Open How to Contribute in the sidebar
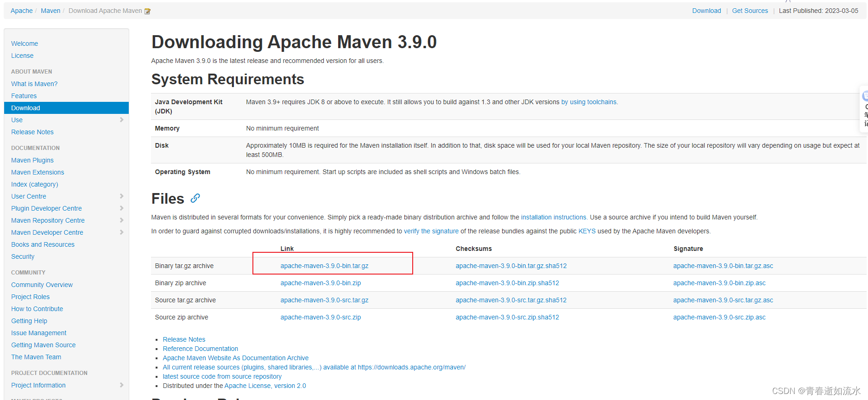Viewport: 868px width, 400px height. pyautogui.click(x=37, y=309)
